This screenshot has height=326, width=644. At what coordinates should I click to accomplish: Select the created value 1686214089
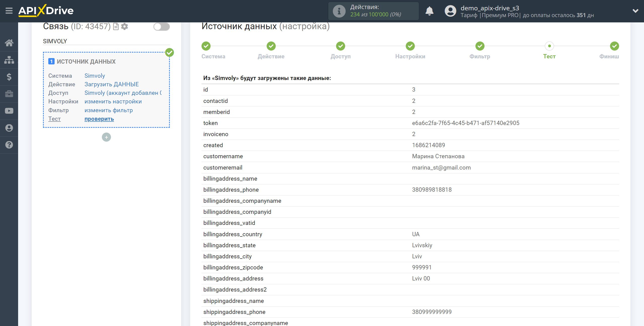tap(428, 145)
